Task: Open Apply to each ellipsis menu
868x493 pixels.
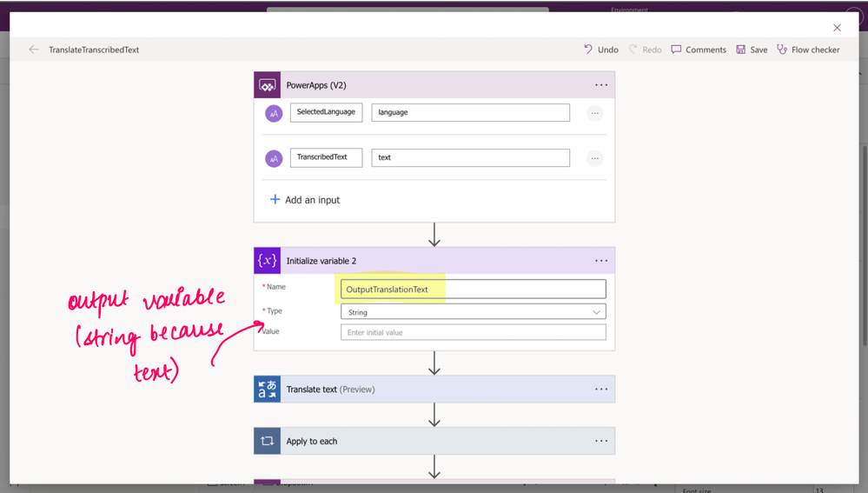Action: click(601, 441)
